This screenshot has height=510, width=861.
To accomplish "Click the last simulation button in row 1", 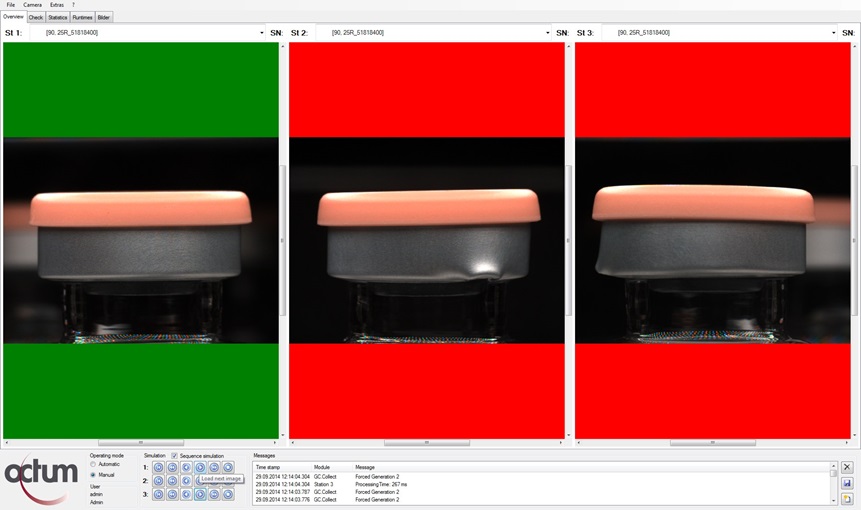I will click(228, 467).
